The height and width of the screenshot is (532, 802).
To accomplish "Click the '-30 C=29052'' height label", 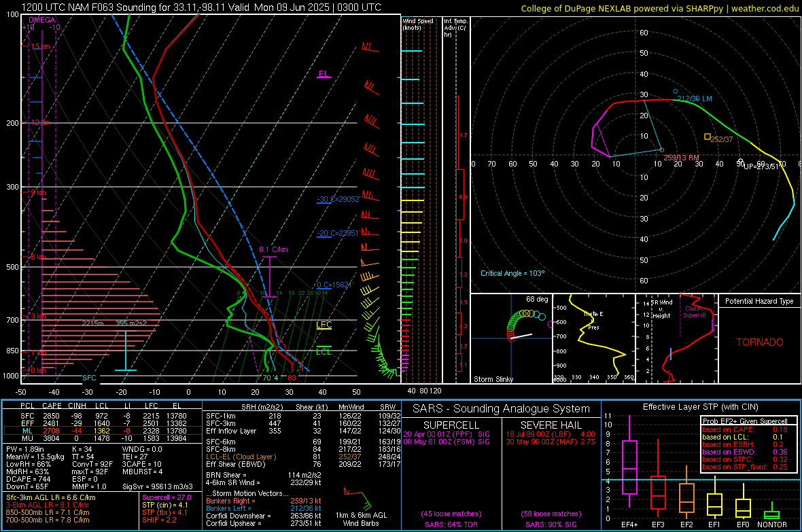I will tap(338, 199).
